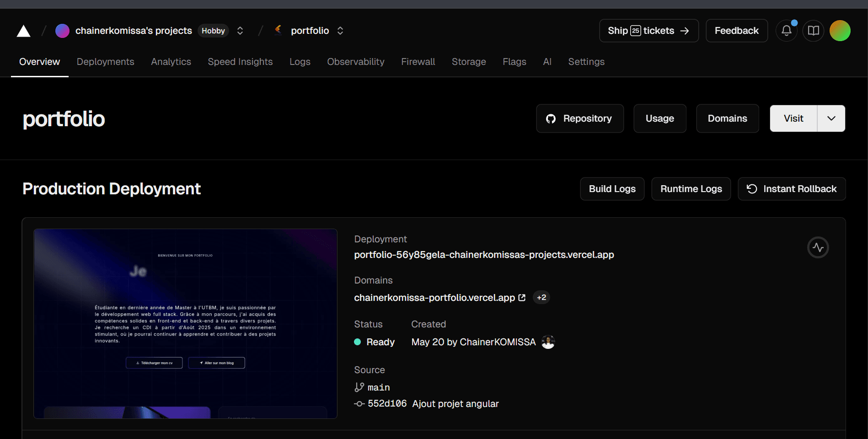Click Instant Rollback button
The height and width of the screenshot is (439, 868).
pyautogui.click(x=791, y=189)
